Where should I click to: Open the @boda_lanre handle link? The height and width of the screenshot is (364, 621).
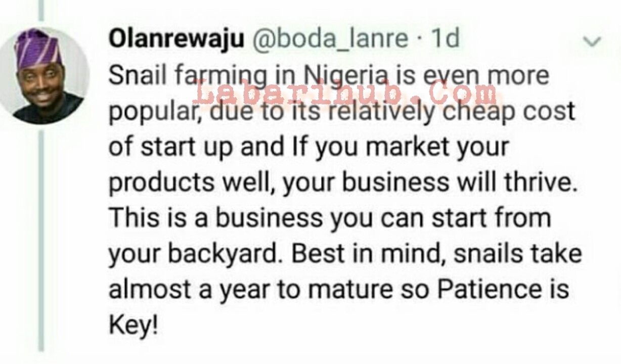(x=330, y=38)
